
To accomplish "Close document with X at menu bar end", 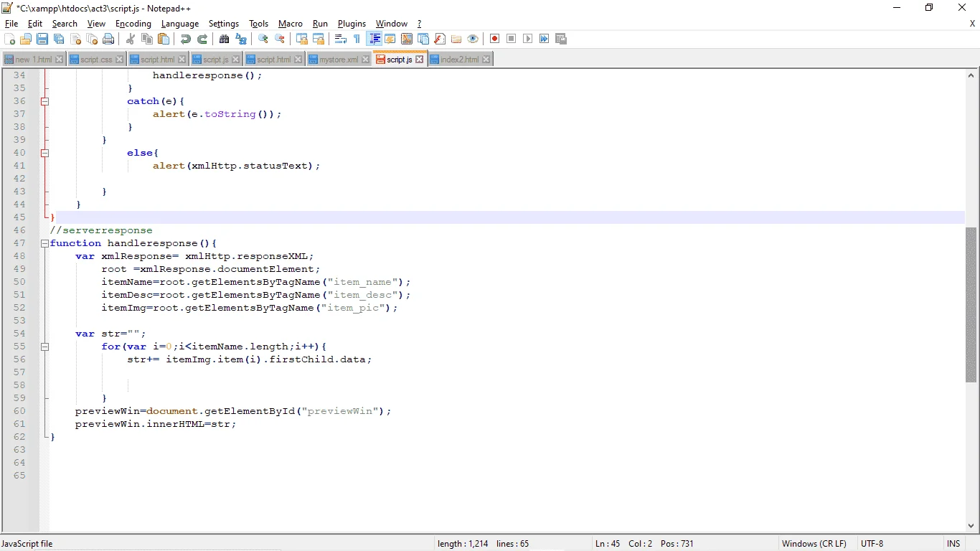I will coord(972,24).
